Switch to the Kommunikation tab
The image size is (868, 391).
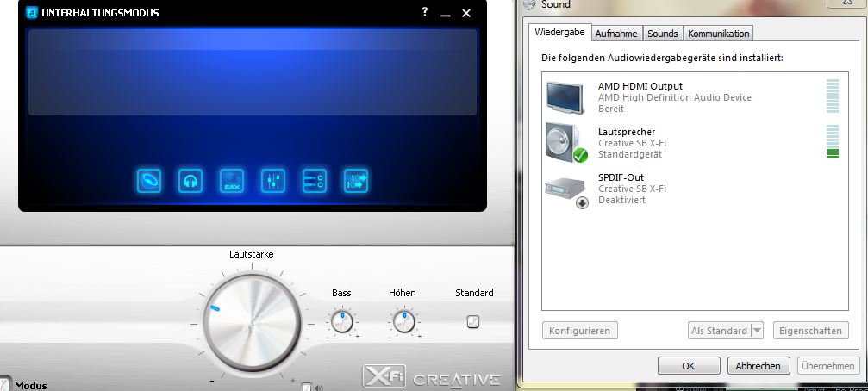[x=719, y=34]
